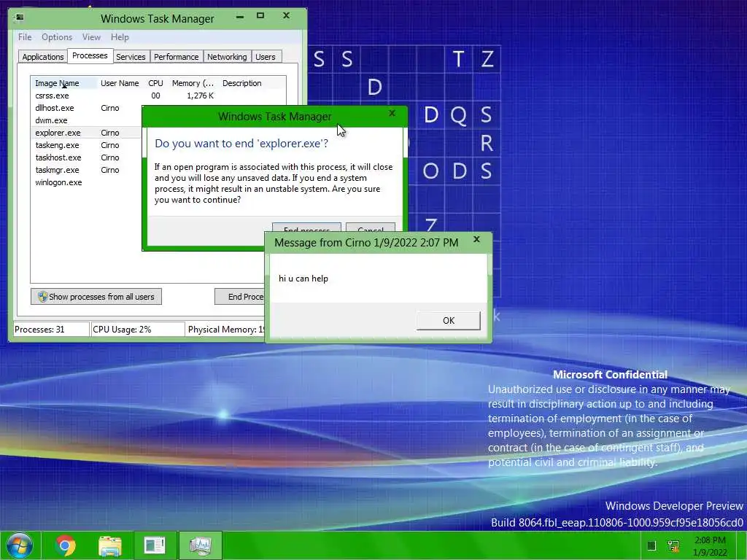The width and height of the screenshot is (747, 560).
Task: Cancel the end explorer.exe confirmation dialog
Action: click(x=371, y=228)
